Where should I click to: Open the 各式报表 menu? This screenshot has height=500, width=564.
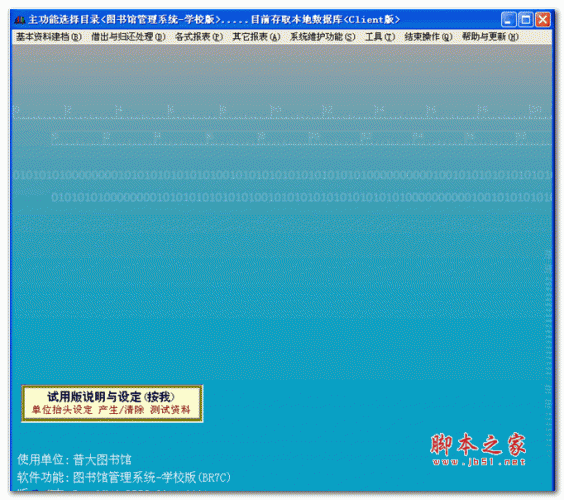[199, 37]
